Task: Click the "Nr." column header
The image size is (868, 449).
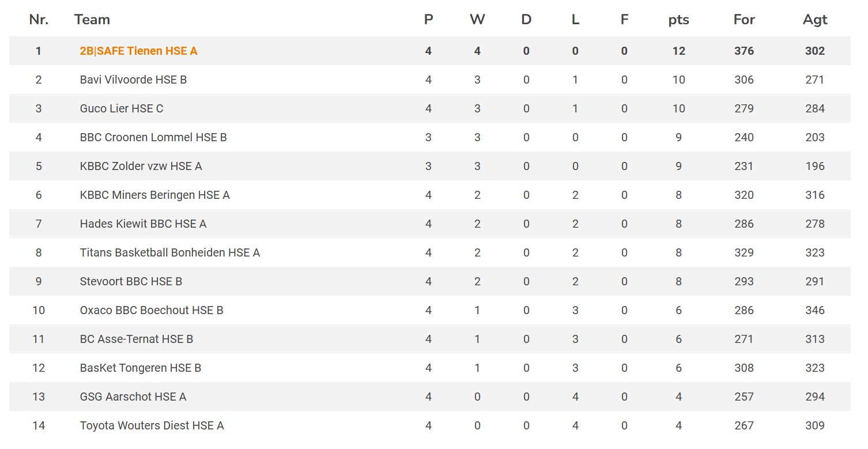Action: 39,20
